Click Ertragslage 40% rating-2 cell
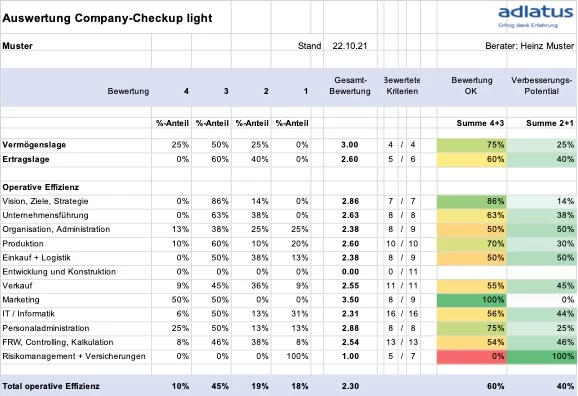Screen dimensions: 578x396 click(x=260, y=159)
